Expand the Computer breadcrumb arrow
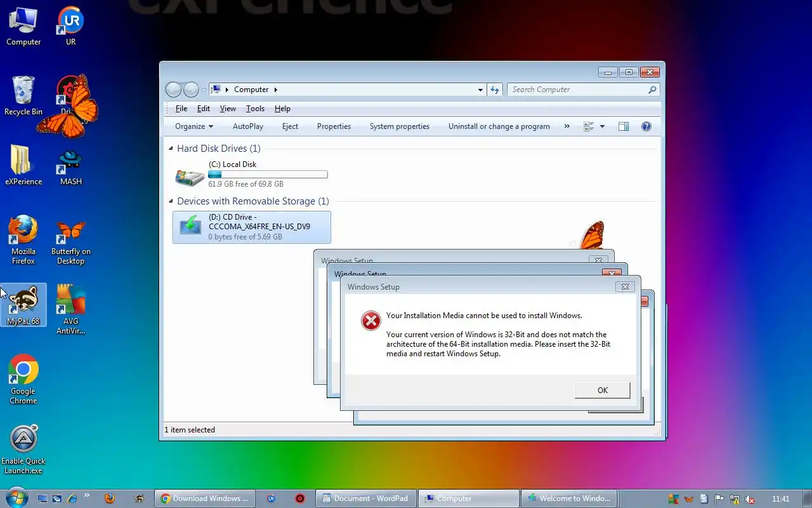This screenshot has height=508, width=812. pyautogui.click(x=276, y=90)
